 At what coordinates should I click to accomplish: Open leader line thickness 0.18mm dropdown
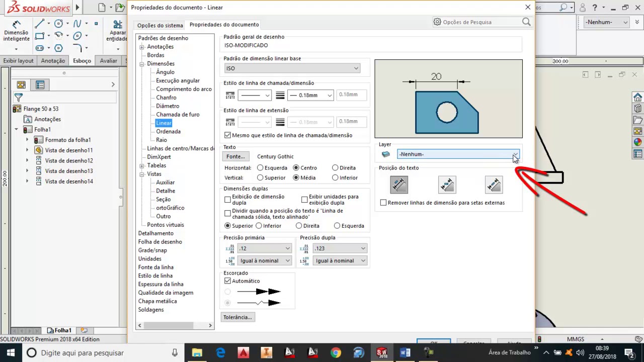pos(310,95)
